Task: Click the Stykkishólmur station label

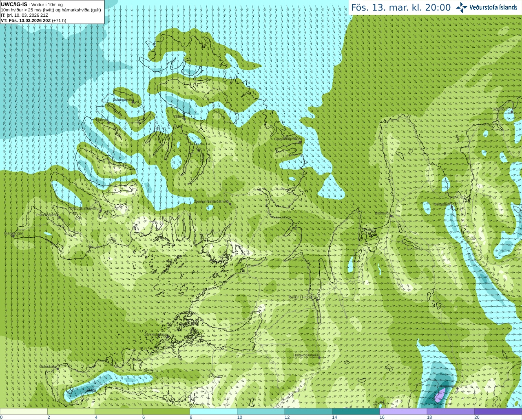Action: (x=156, y=334)
